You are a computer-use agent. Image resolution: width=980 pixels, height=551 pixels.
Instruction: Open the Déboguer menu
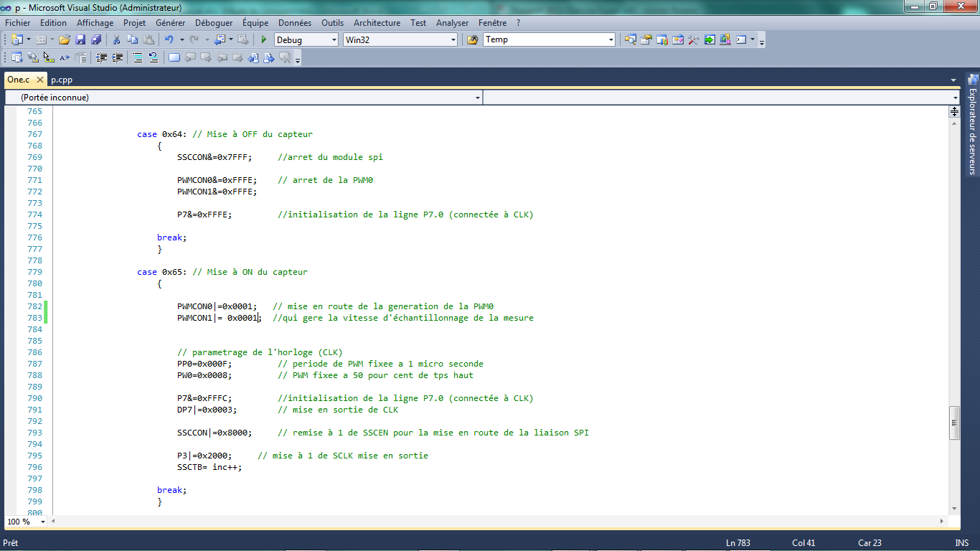[214, 23]
